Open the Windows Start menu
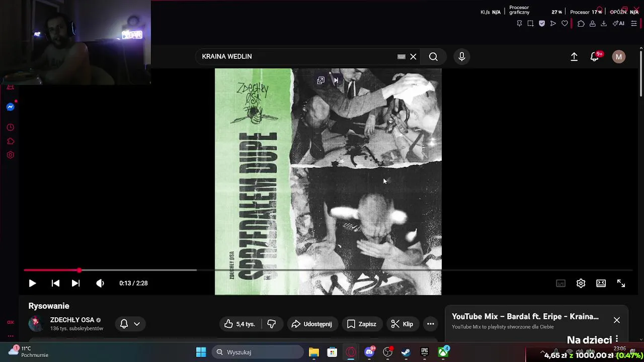This screenshot has width=644, height=362. click(201, 352)
